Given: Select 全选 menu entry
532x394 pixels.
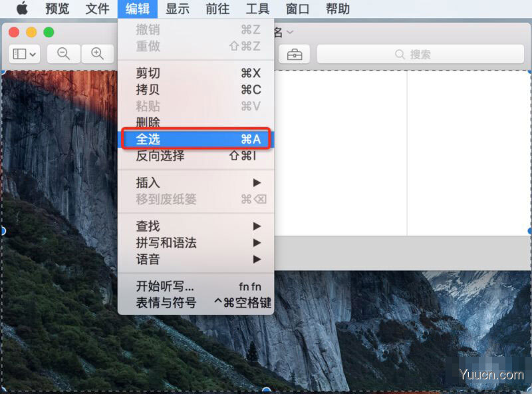Looking at the screenshot, I should pyautogui.click(x=196, y=138).
